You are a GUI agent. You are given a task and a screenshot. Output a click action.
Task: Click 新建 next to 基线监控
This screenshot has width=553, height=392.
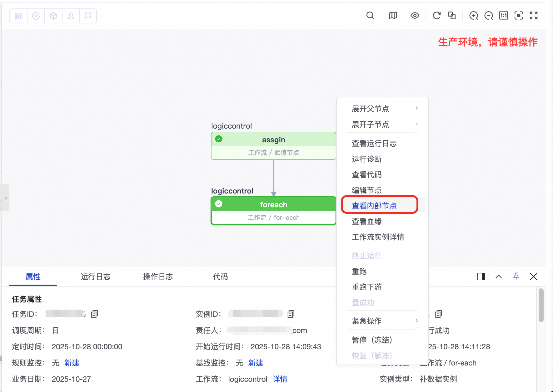tap(256, 363)
